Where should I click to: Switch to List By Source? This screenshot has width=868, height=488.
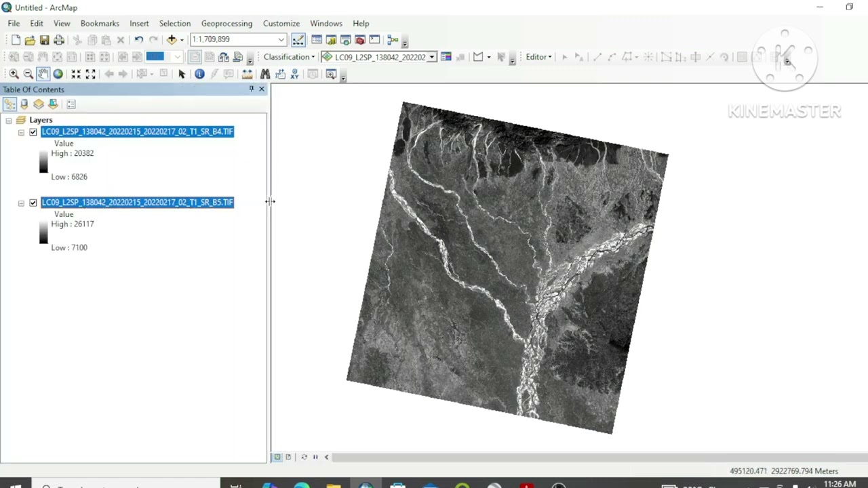24,104
